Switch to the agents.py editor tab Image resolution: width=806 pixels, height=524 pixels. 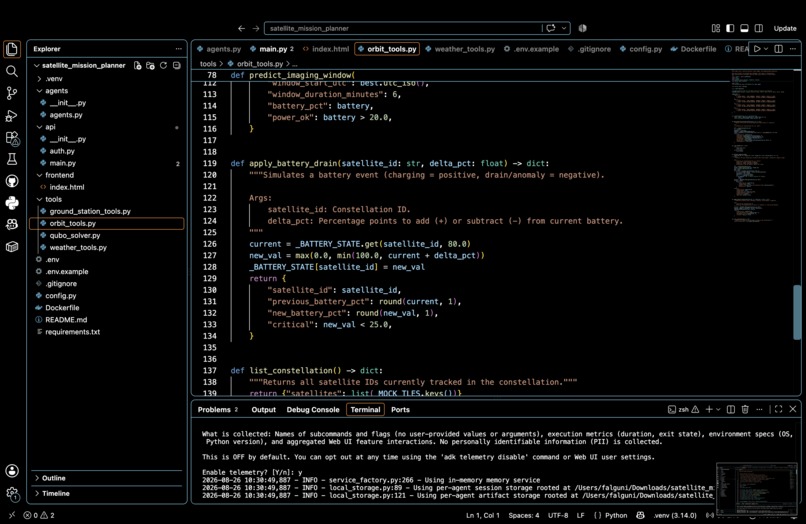[219, 49]
